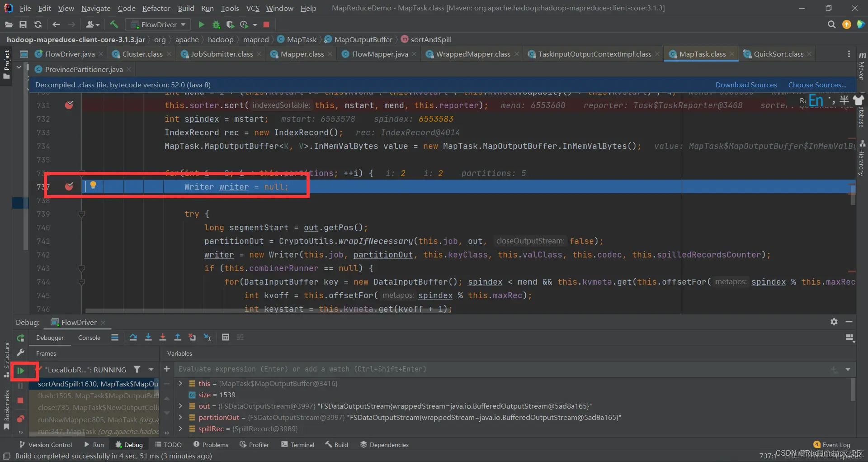
Task: Show execution point in debugger toolbar
Action: 115,338
